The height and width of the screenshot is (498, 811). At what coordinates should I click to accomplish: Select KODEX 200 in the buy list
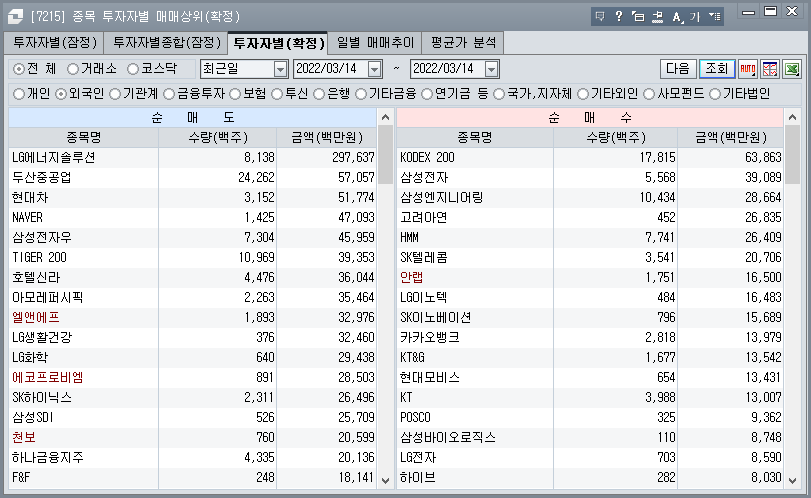pyautogui.click(x=427, y=158)
